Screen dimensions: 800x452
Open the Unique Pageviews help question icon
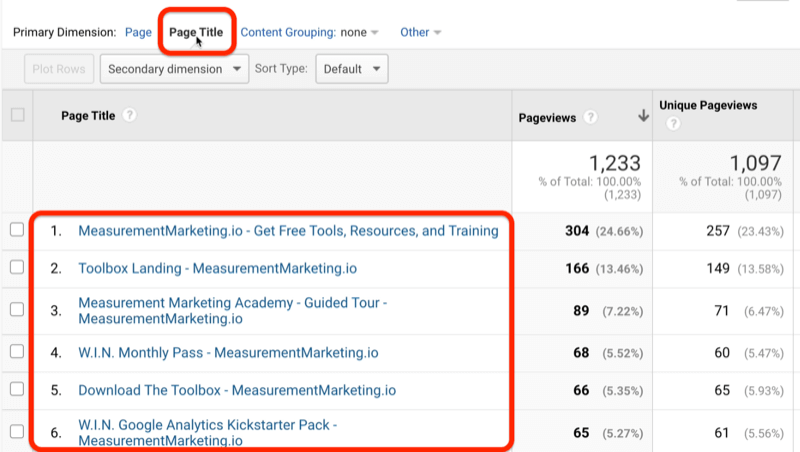(x=673, y=123)
